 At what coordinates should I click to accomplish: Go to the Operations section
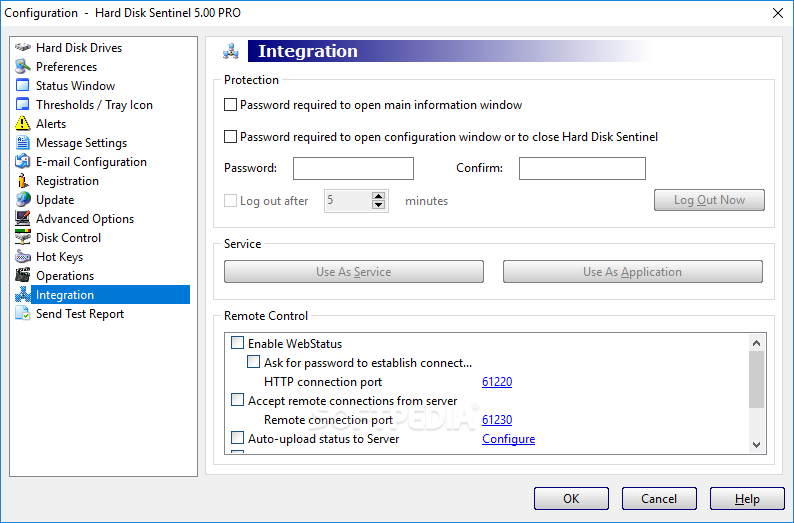(x=65, y=275)
